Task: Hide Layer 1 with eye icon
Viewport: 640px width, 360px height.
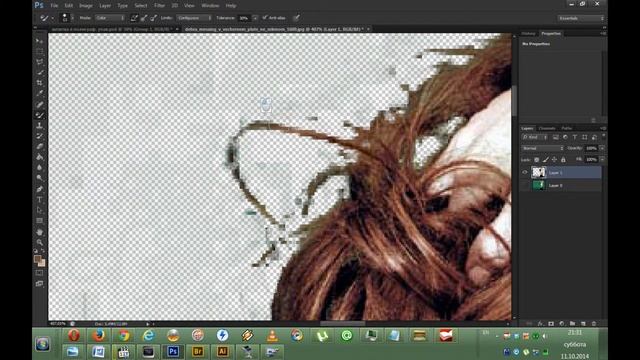Action: coord(525,173)
